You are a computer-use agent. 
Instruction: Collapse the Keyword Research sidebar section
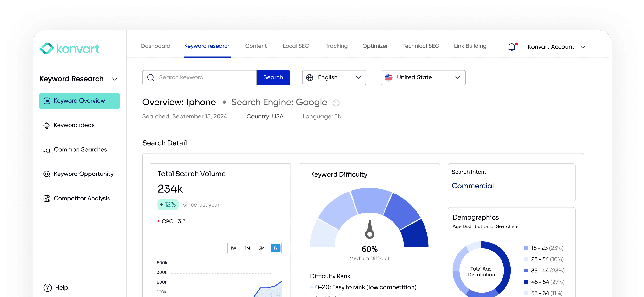[115, 79]
